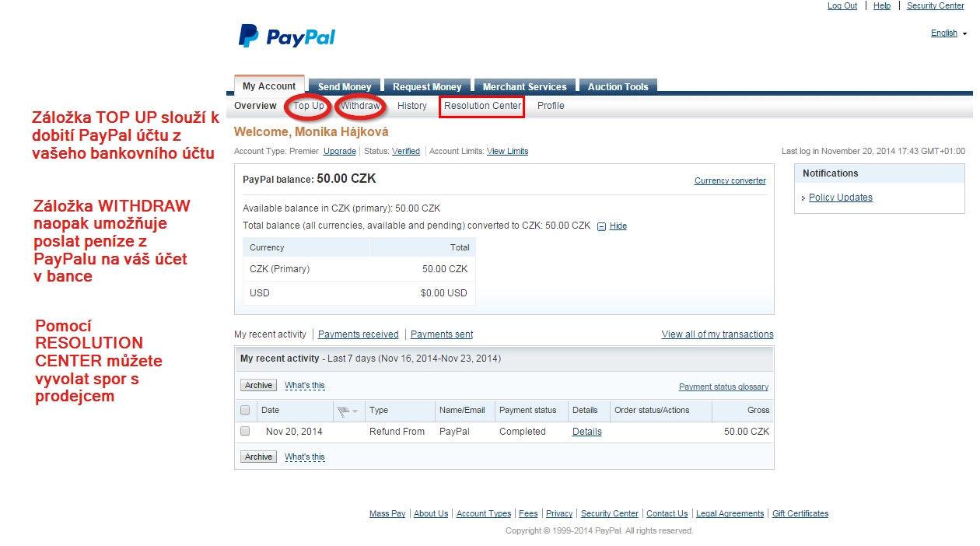Collapse balance details with Hide minus icon

(601, 226)
